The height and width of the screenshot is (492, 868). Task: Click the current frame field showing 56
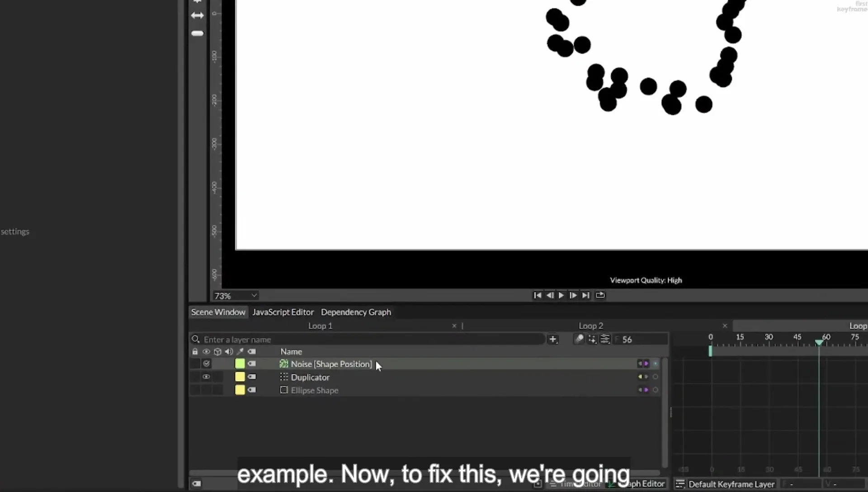pyautogui.click(x=641, y=339)
